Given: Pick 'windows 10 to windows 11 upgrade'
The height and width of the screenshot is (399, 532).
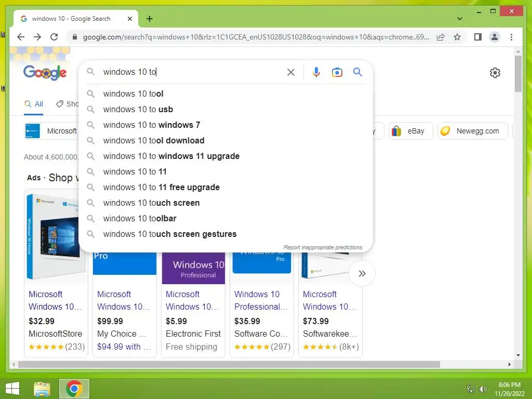Looking at the screenshot, I should (225, 156).
